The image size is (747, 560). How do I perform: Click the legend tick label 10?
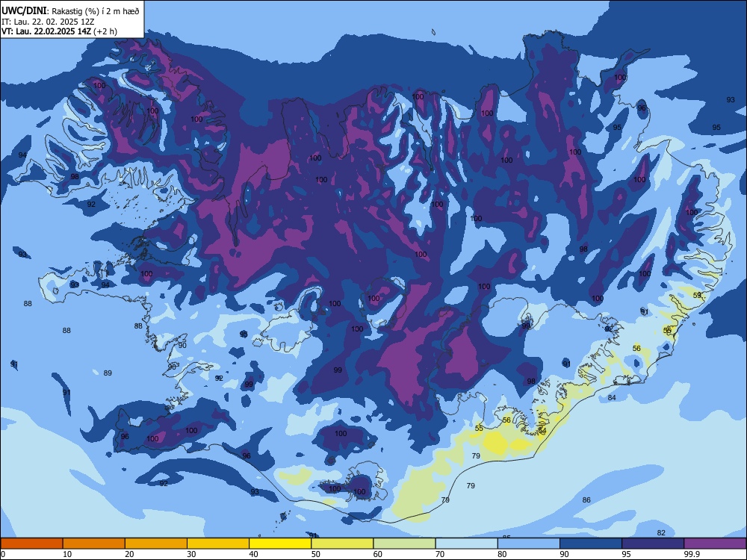(67, 554)
